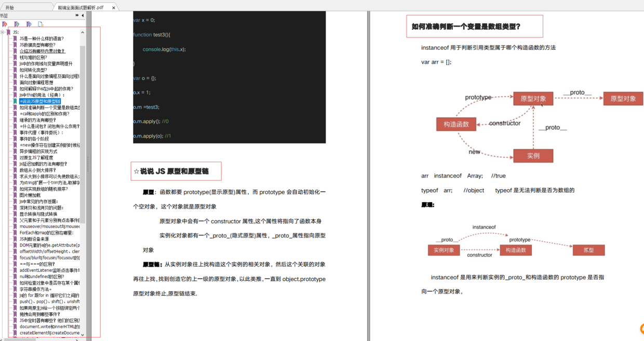Viewport: 644px width, 341px height.
Task: Open bookmark document.write和innerHTML的区别
Action: tap(50, 326)
